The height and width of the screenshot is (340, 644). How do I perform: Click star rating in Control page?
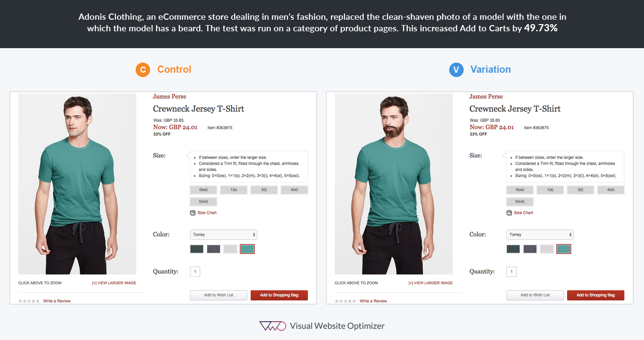tap(29, 301)
